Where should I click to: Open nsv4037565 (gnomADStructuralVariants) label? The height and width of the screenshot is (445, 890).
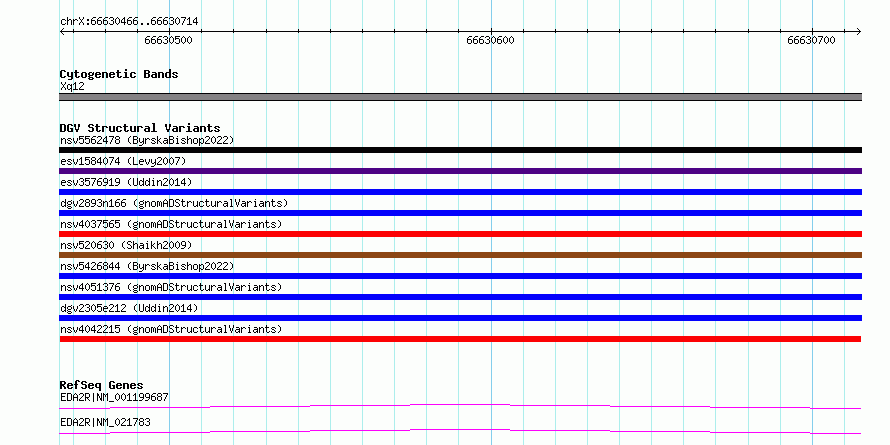click(171, 224)
